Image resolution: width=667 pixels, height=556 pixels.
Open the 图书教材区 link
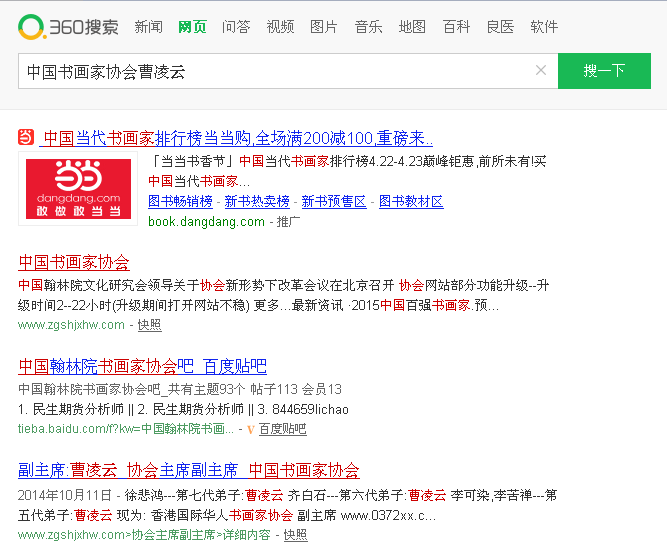[x=410, y=201]
